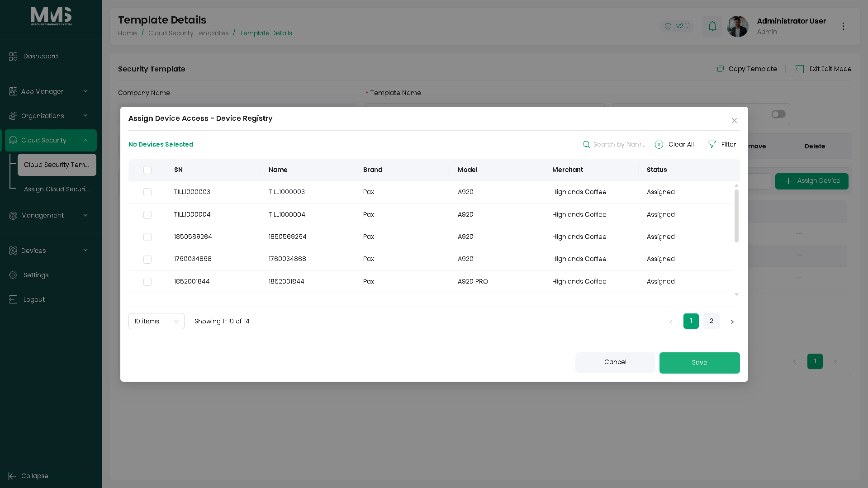Open Assign Cloud Security submenu item
The image size is (868, 488).
pyautogui.click(x=57, y=189)
